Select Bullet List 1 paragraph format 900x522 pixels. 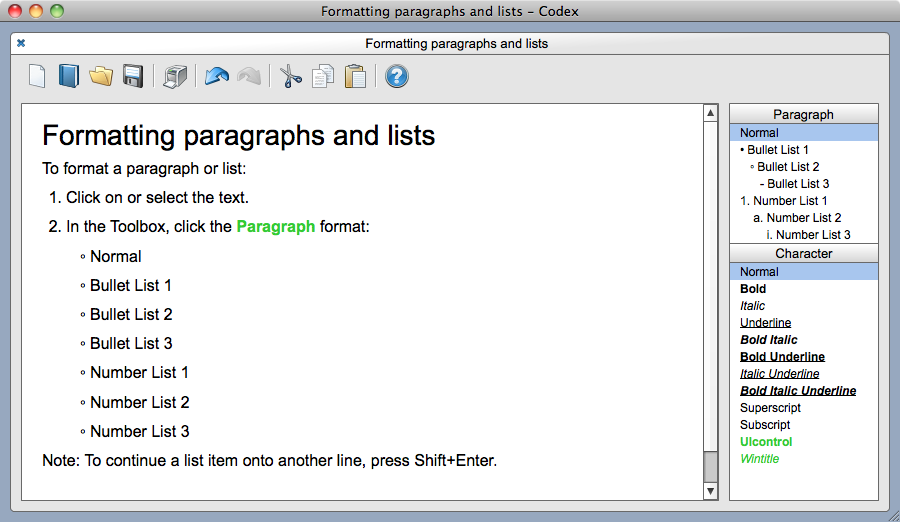pyautogui.click(x=778, y=150)
